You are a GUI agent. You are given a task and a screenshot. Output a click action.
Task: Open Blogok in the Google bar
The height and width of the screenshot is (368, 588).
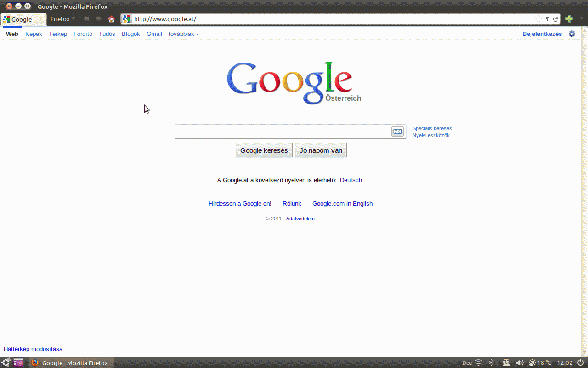coord(131,34)
